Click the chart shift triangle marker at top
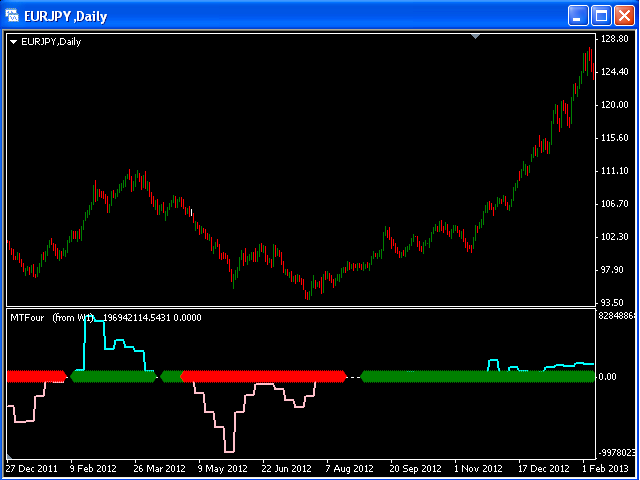 tap(476, 36)
